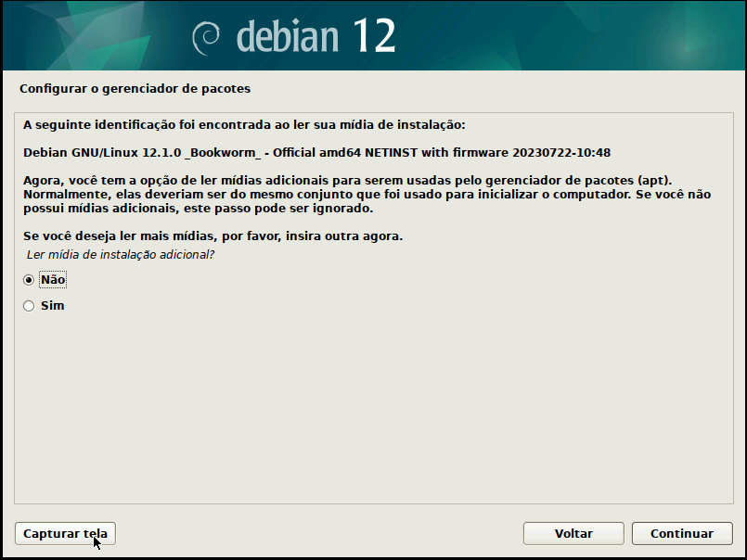This screenshot has height=560, width=747.
Task: Click the "Ler mídia de instalação adicional?" question
Action: tap(121, 255)
